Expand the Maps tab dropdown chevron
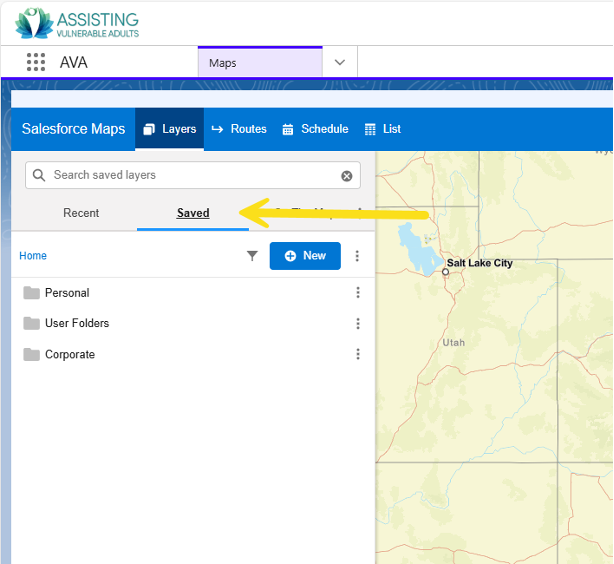This screenshot has height=564, width=614. point(340,62)
